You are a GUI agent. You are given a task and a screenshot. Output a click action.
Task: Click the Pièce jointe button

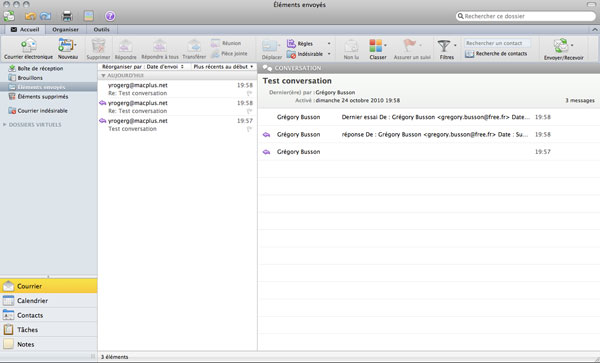coord(229,54)
